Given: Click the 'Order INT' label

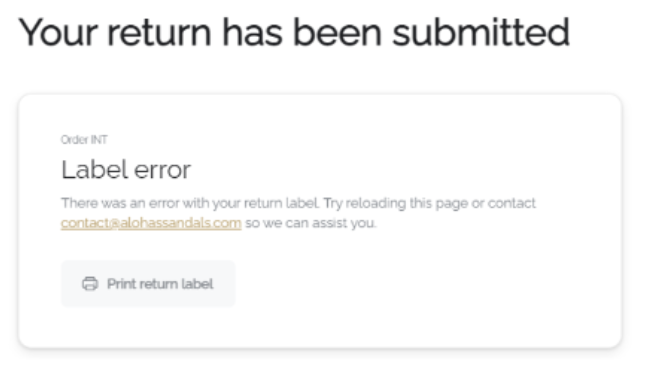Looking at the screenshot, I should 84,140.
